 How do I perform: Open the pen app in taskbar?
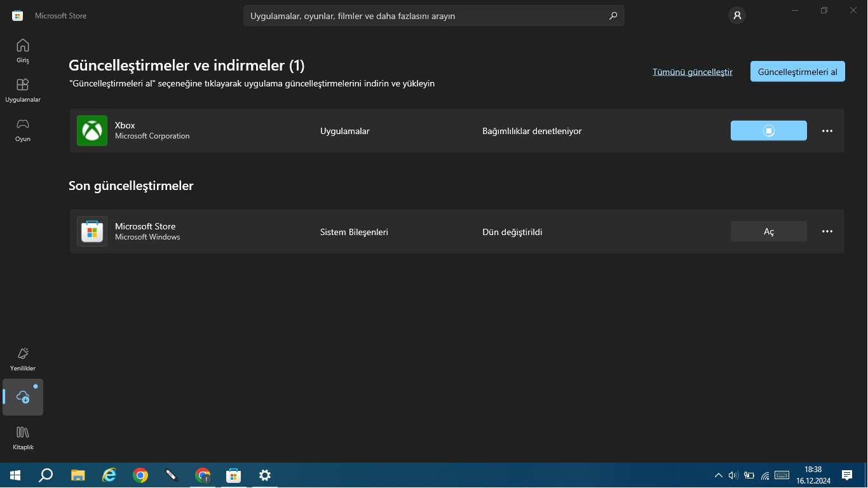pos(172,475)
